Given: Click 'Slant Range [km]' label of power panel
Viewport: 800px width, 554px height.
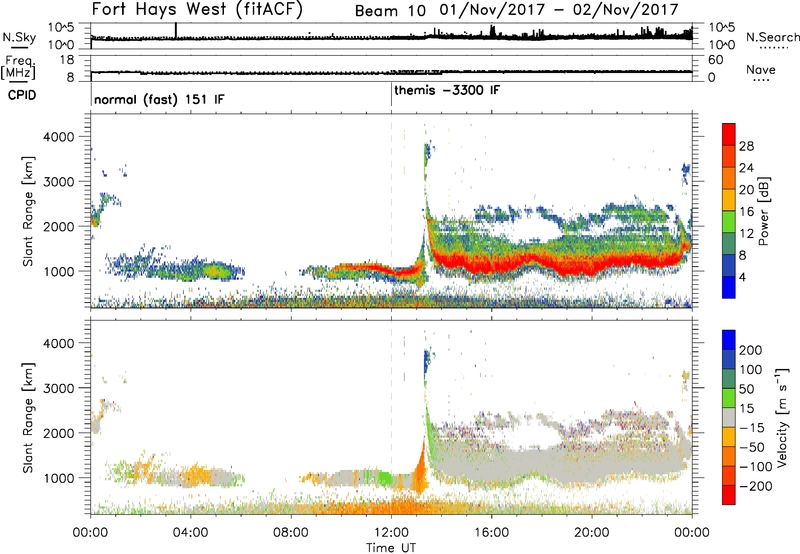Looking at the screenshot, I should [28, 211].
